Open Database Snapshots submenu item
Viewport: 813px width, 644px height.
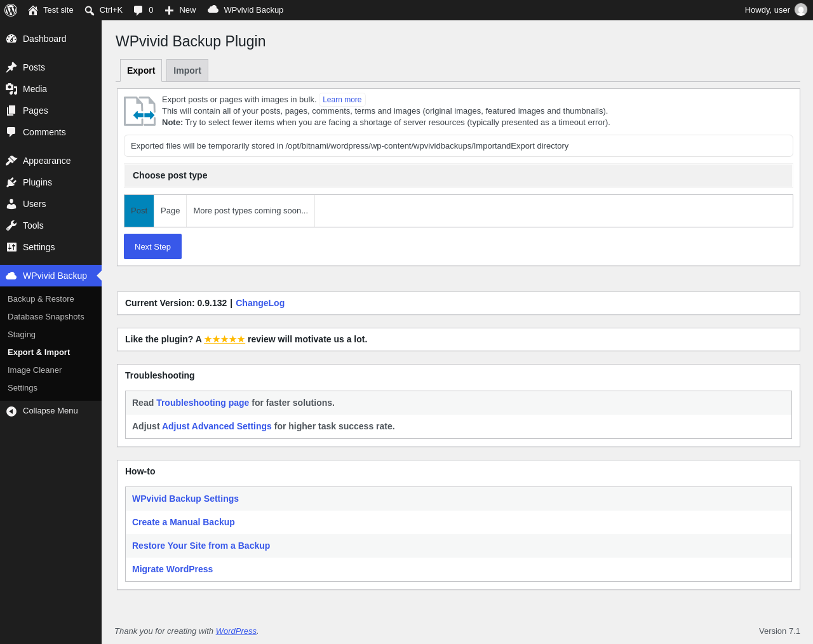[46, 317]
